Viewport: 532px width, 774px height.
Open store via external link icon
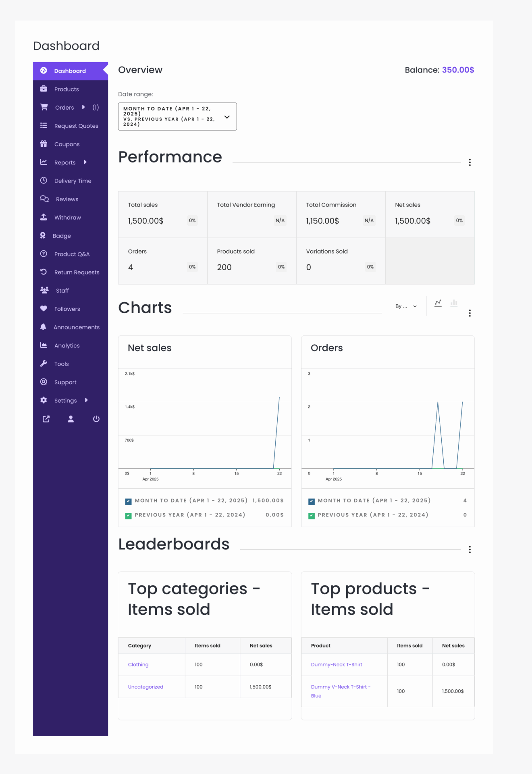coord(46,419)
